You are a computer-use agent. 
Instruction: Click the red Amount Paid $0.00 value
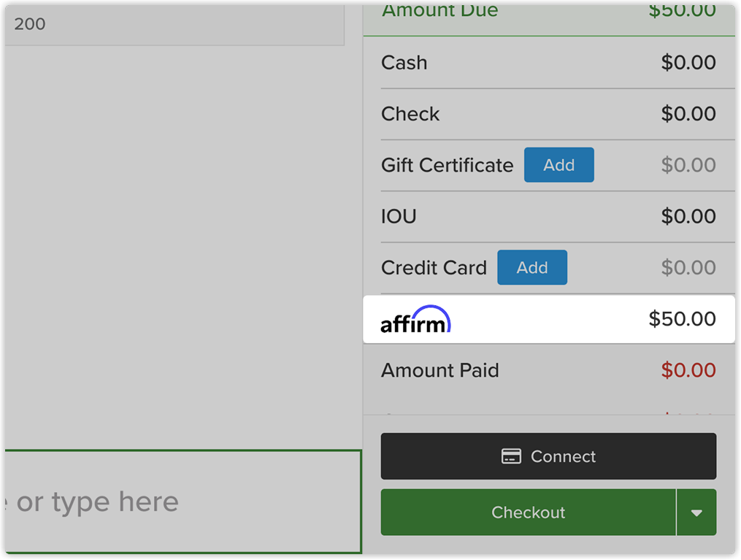tap(688, 370)
